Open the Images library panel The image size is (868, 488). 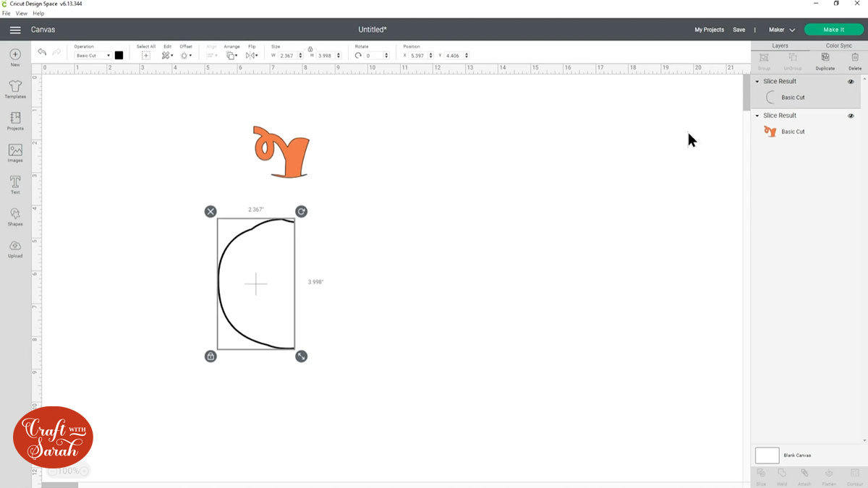coord(15,153)
